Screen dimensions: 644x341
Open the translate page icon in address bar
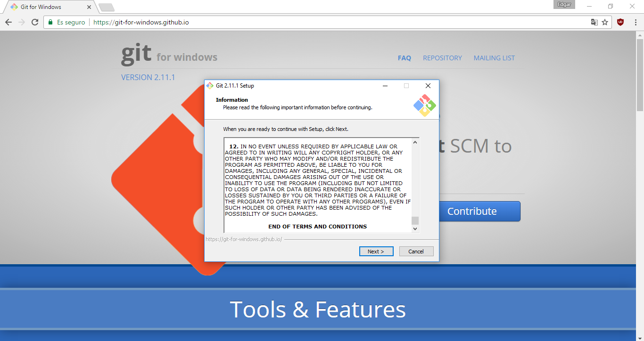point(594,22)
